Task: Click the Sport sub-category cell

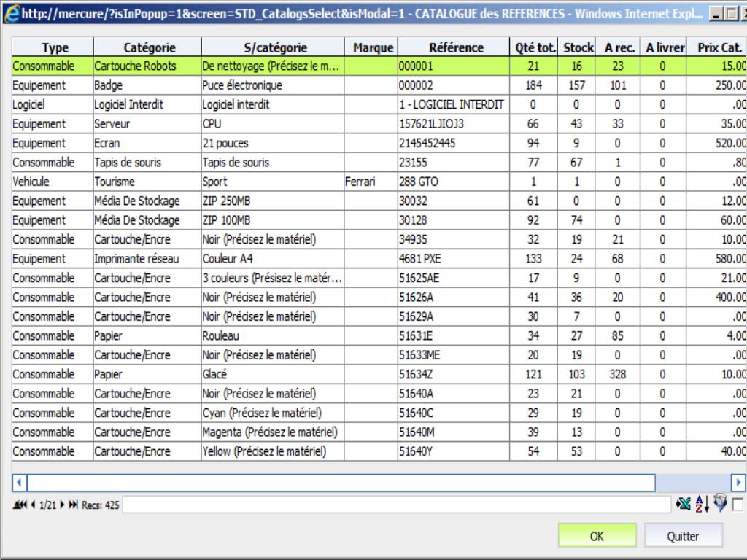Action: [x=273, y=182]
